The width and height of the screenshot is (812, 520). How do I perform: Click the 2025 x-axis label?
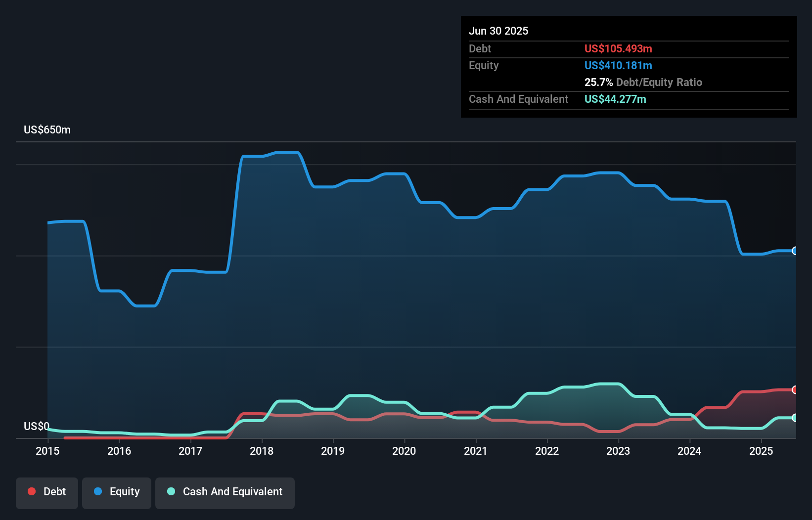(761, 451)
